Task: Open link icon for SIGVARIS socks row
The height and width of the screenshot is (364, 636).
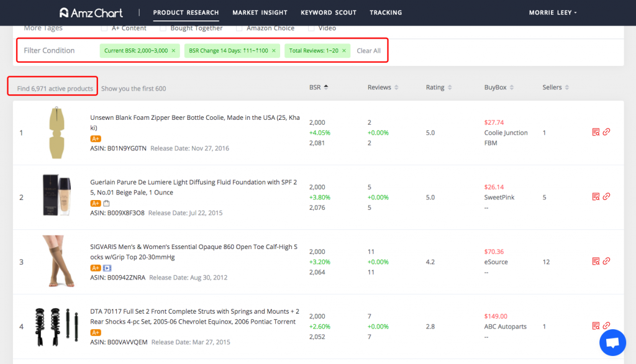Action: point(606,261)
